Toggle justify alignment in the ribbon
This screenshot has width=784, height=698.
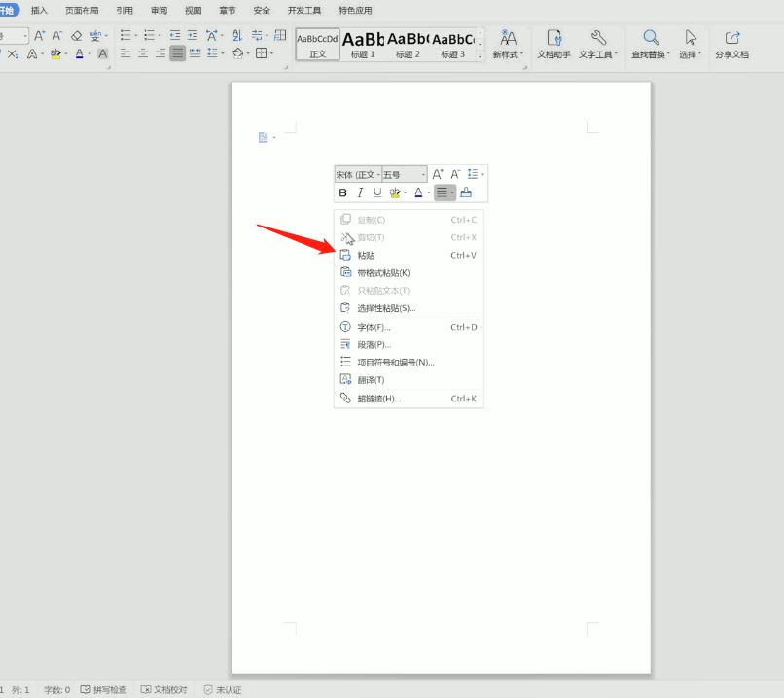coord(177,52)
